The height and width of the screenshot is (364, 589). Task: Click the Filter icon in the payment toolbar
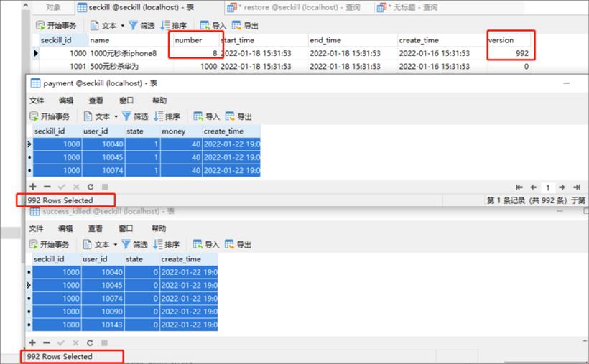tap(135, 116)
